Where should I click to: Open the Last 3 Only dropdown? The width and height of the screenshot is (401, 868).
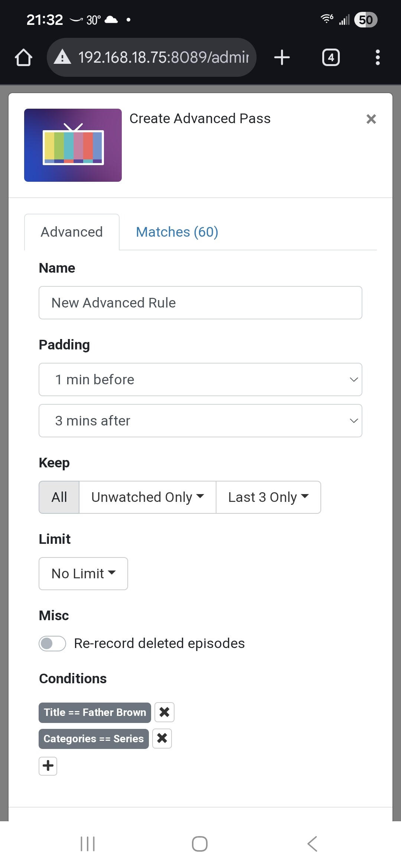click(x=268, y=497)
